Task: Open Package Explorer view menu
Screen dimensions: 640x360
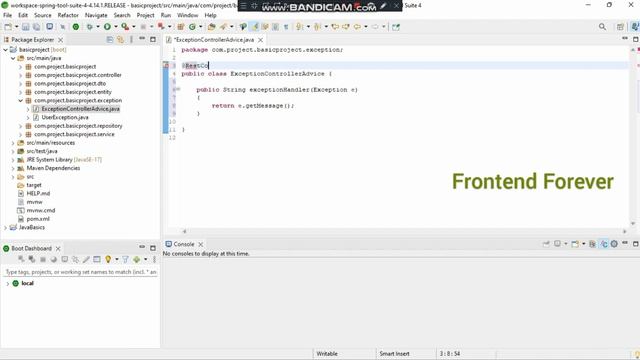Action: pos(131,40)
